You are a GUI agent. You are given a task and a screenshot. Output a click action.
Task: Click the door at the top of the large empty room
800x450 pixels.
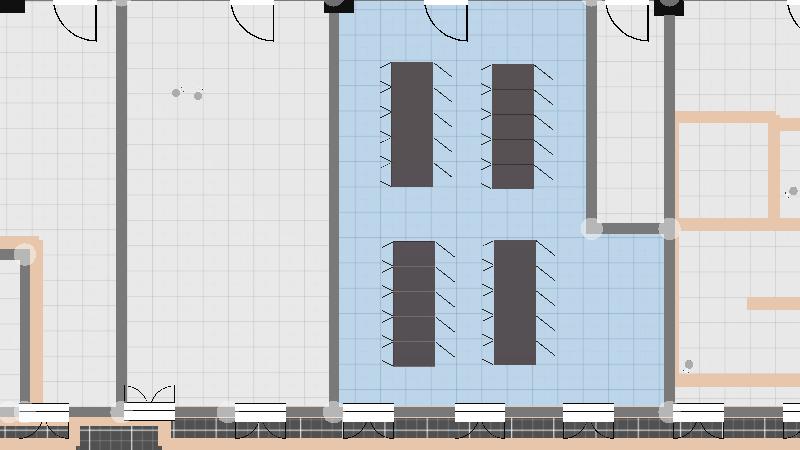point(252,20)
